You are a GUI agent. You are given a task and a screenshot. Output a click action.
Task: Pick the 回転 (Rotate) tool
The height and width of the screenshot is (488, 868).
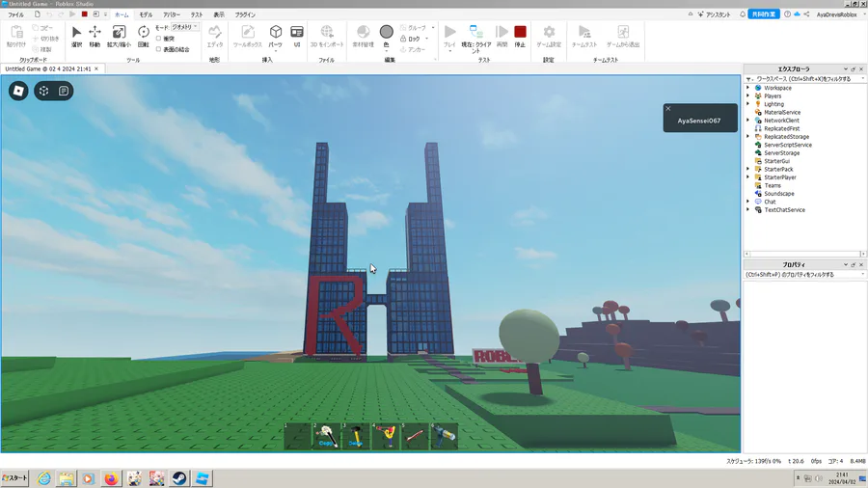click(x=144, y=37)
